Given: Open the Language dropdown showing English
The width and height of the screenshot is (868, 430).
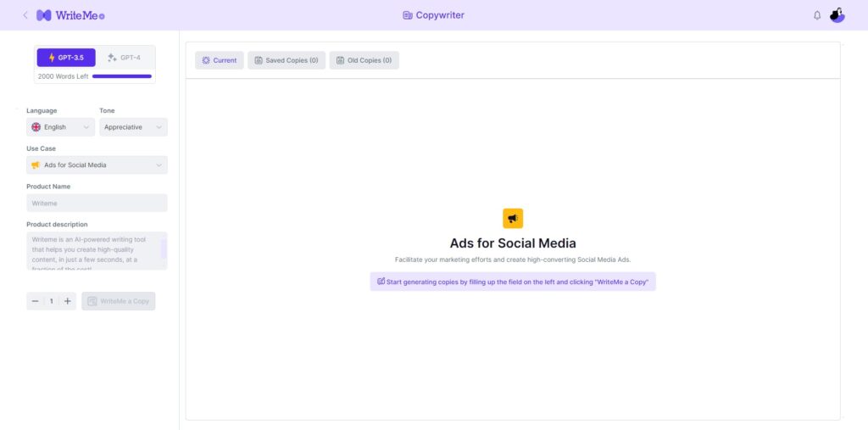Looking at the screenshot, I should [x=60, y=127].
